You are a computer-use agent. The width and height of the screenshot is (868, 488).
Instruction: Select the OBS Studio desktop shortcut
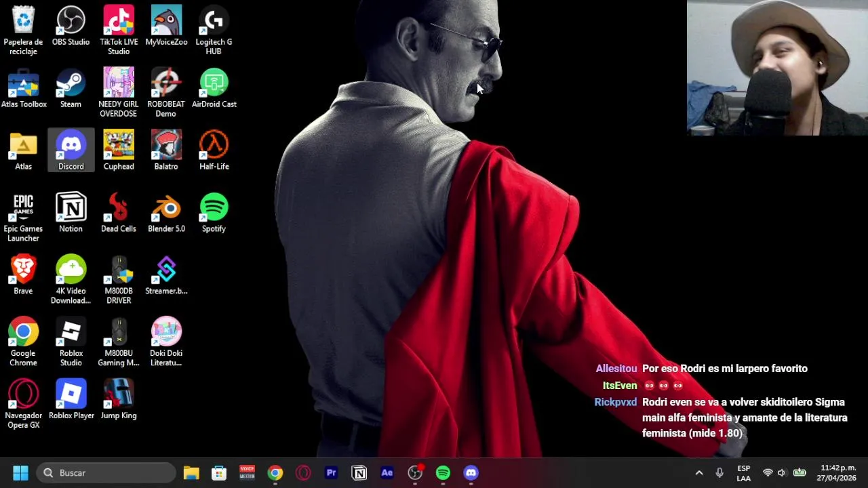71,27
